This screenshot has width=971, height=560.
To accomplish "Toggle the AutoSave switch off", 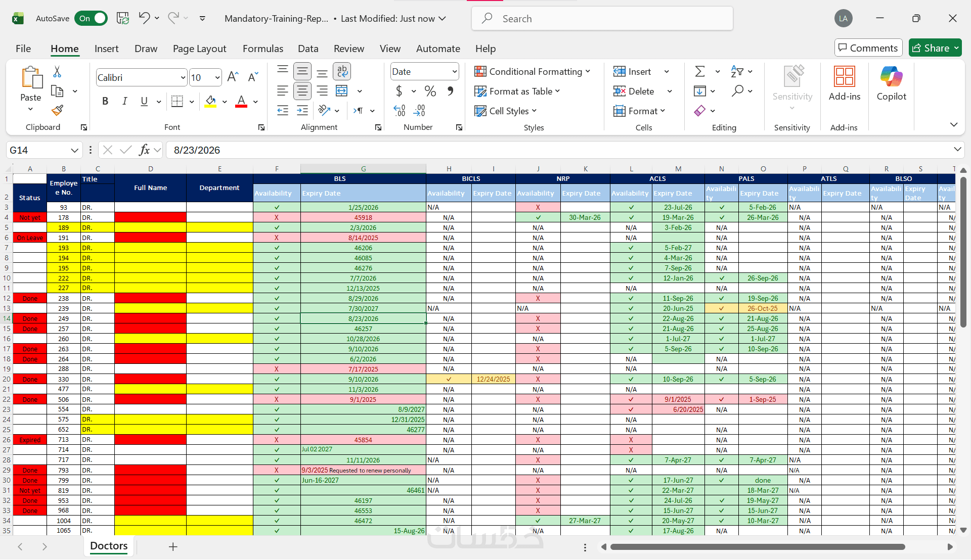I will click(91, 19).
